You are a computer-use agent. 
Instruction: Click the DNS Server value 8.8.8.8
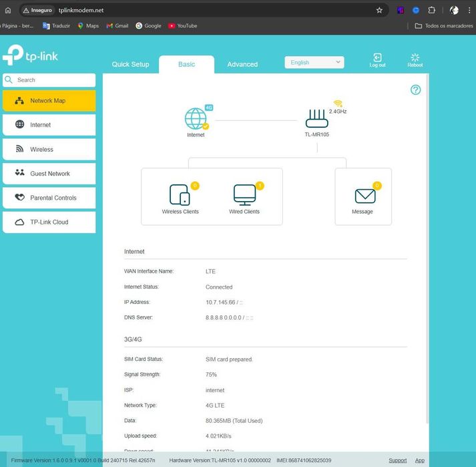coord(214,317)
